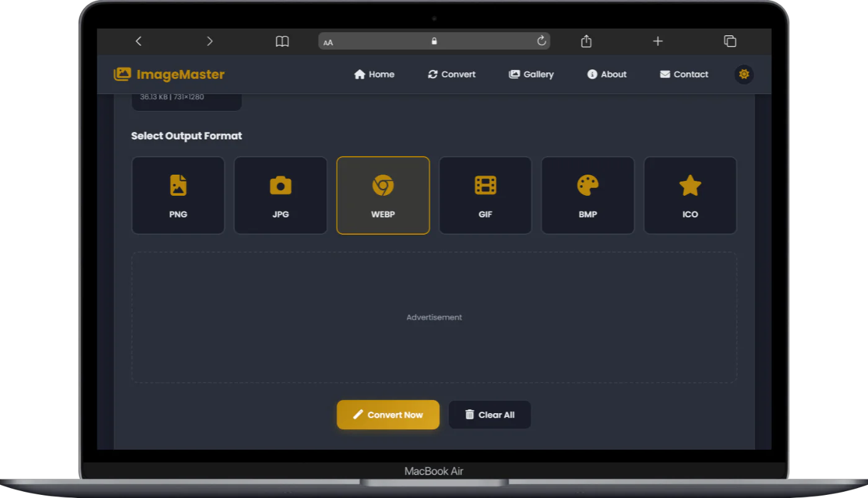Toggle the light/dark theme sun button
The image size is (868, 498).
(744, 74)
